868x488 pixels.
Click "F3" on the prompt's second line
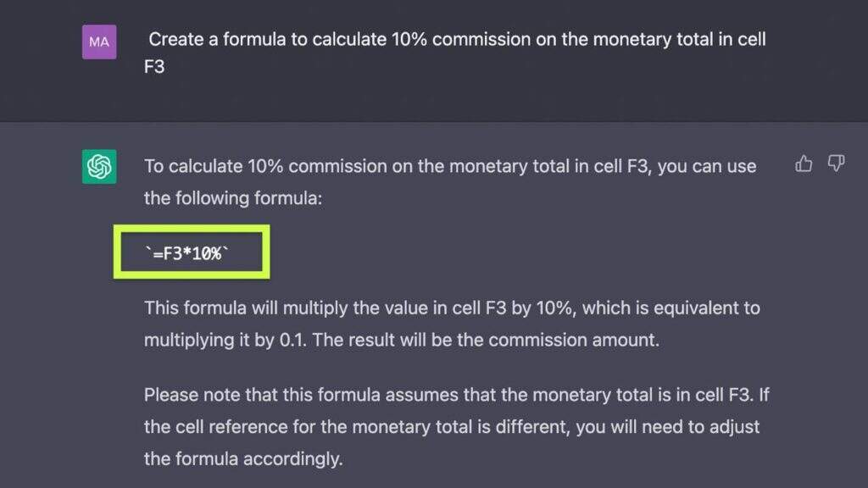(x=154, y=66)
